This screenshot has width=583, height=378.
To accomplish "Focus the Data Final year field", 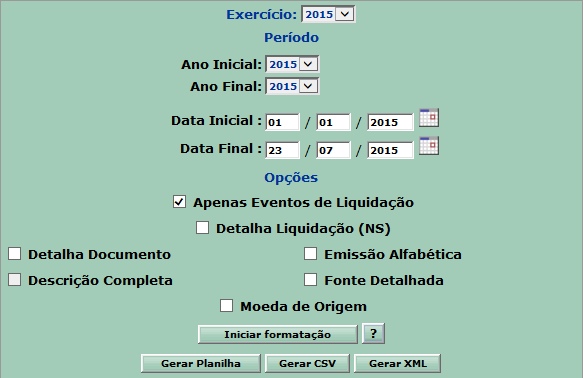I will 390,150.
